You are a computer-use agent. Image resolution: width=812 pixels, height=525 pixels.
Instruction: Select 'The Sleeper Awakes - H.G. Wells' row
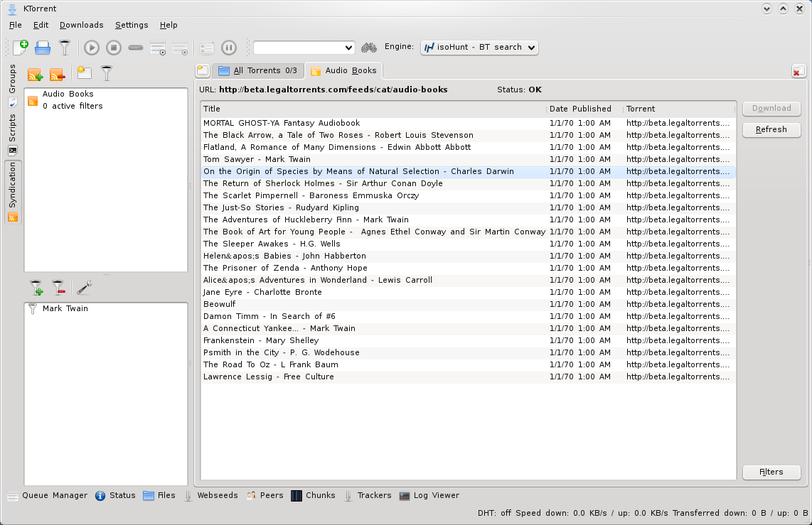[468, 244]
